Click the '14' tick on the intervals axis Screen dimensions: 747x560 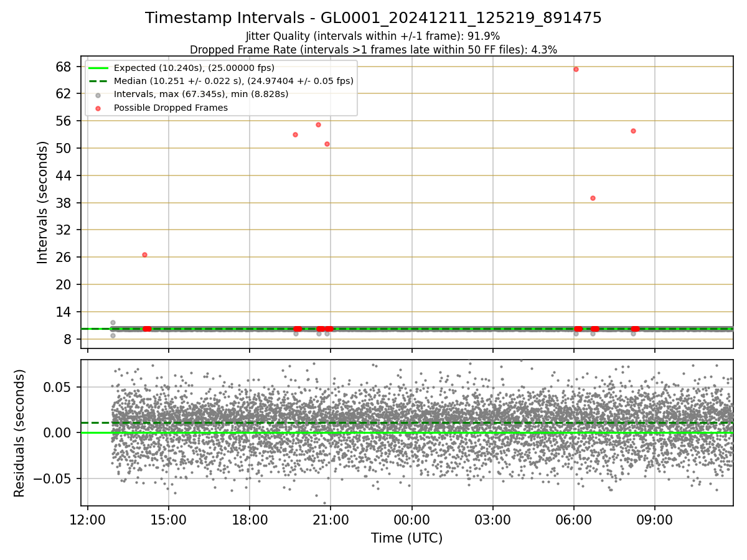coord(64,312)
